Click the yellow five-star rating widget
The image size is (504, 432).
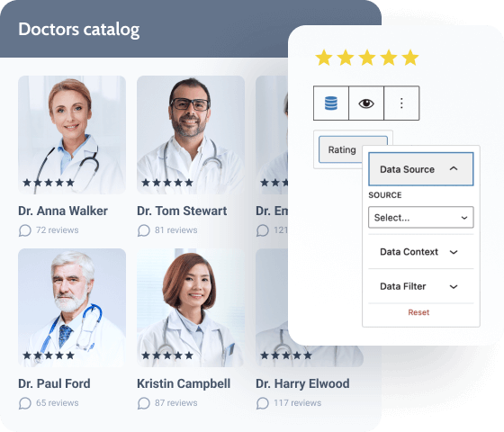[x=367, y=58]
